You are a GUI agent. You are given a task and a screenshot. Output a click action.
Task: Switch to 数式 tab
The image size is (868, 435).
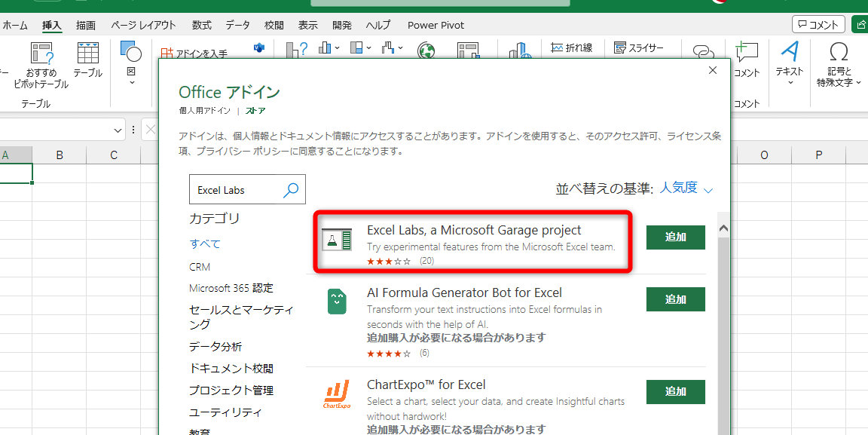201,25
